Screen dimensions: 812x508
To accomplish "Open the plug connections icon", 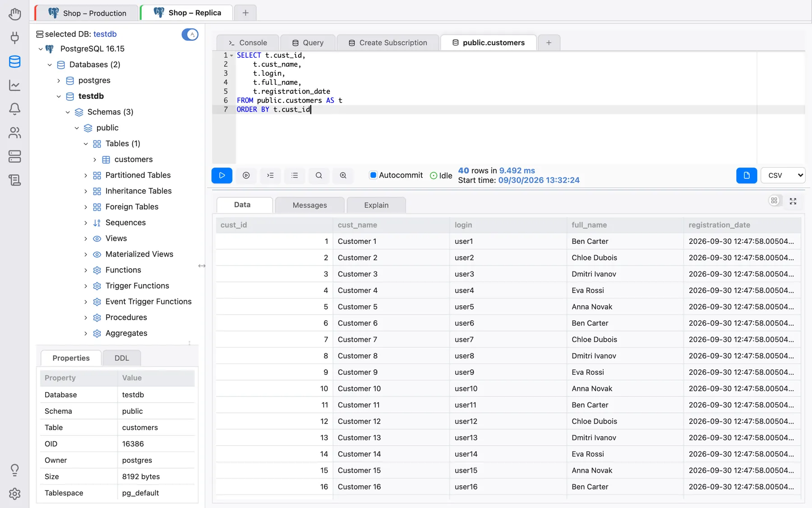I will coord(14,37).
